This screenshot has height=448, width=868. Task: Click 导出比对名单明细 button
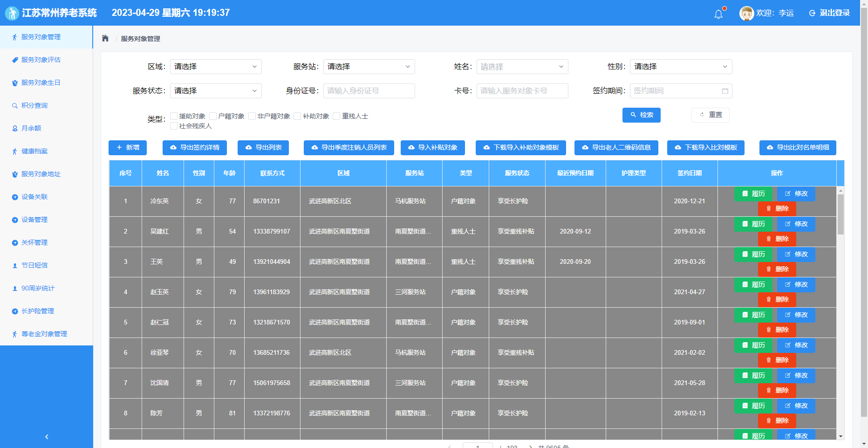click(798, 148)
